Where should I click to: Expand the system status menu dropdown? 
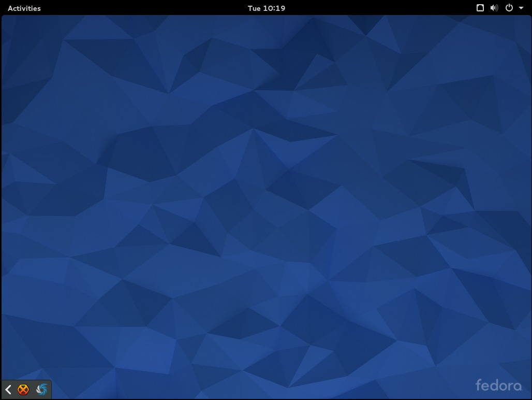[x=521, y=8]
